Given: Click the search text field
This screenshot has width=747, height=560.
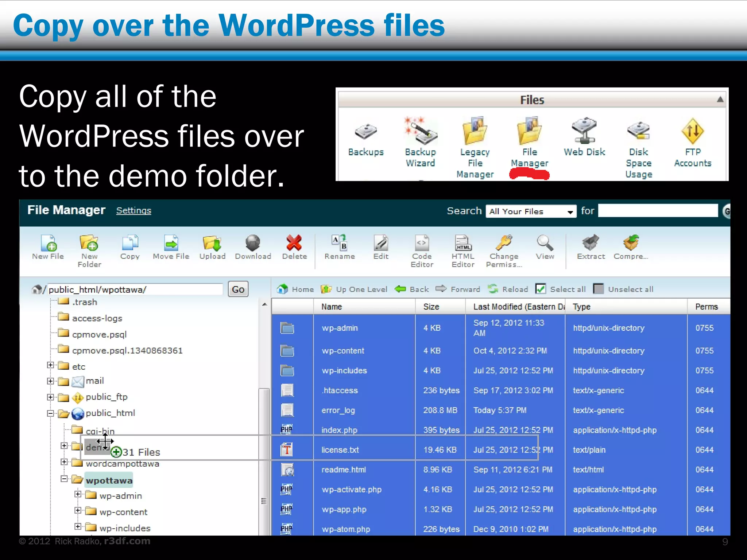Looking at the screenshot, I should click(658, 211).
